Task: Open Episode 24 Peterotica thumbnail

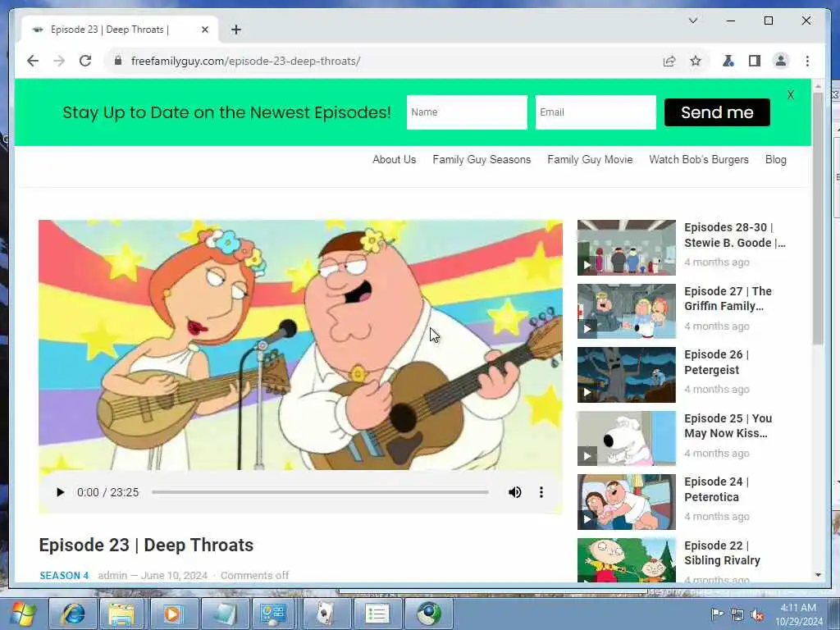Action: click(626, 502)
